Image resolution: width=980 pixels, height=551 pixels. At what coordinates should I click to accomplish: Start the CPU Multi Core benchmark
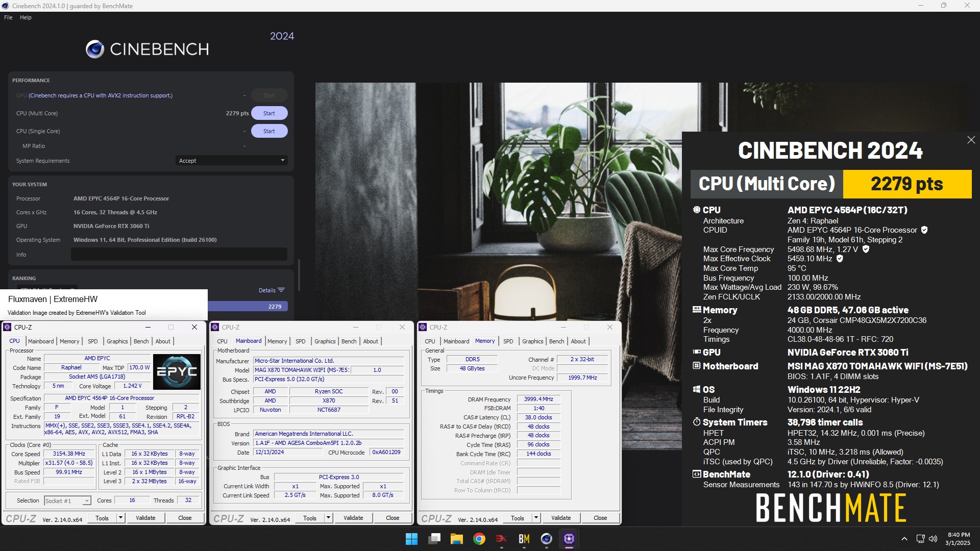(269, 113)
